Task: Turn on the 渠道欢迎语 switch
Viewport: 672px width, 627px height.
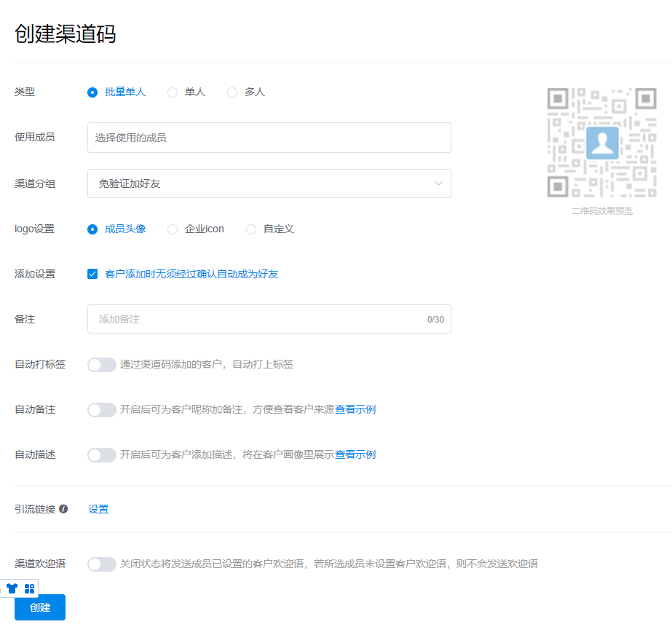Action: click(102, 564)
